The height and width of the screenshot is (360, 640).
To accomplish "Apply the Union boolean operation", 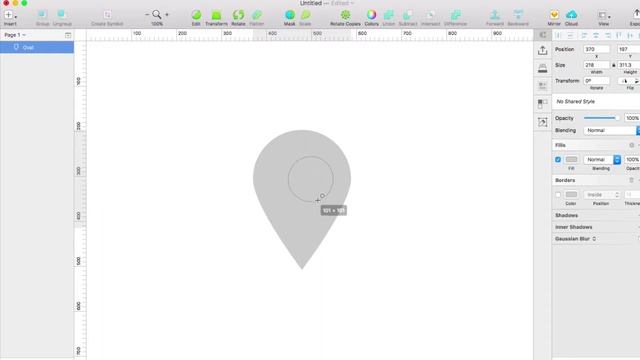I will (389, 15).
